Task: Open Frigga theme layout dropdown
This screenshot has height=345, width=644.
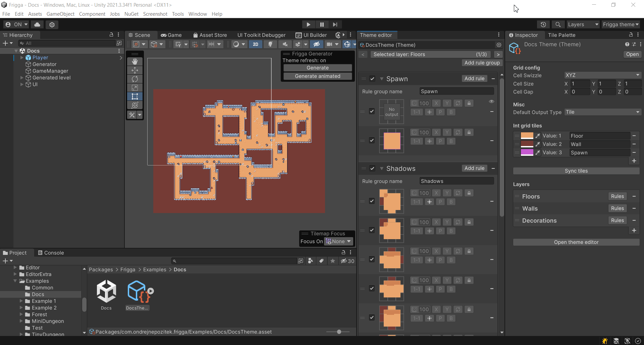Action: pyautogui.click(x=621, y=24)
